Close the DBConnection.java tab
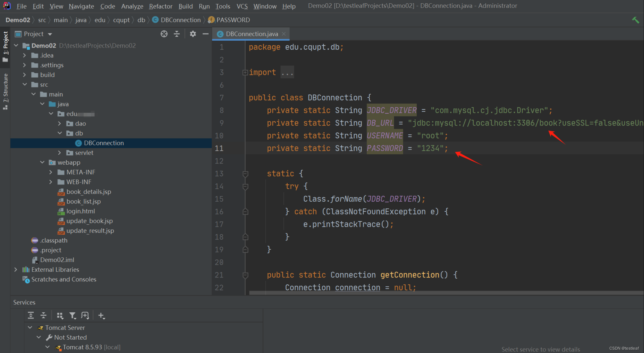644x353 pixels. [x=284, y=34]
